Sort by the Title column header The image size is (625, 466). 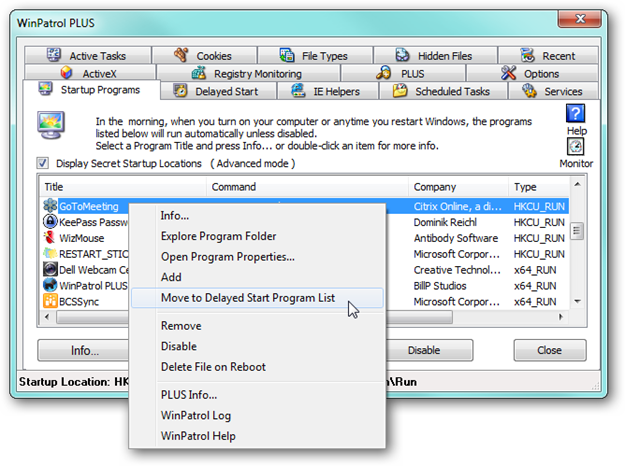[x=123, y=187]
